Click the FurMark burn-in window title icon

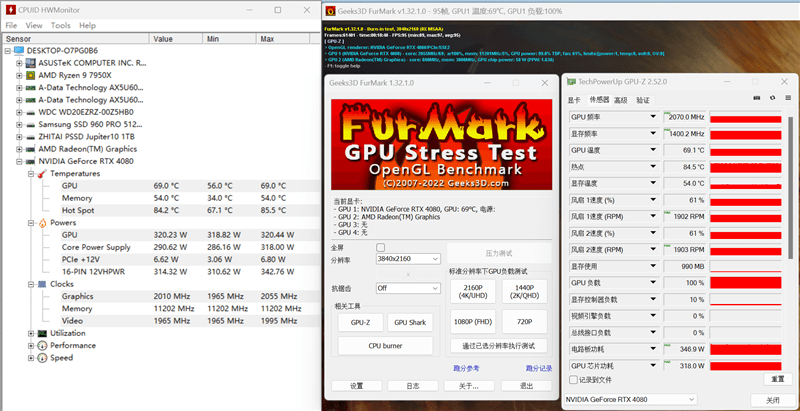tap(331, 11)
